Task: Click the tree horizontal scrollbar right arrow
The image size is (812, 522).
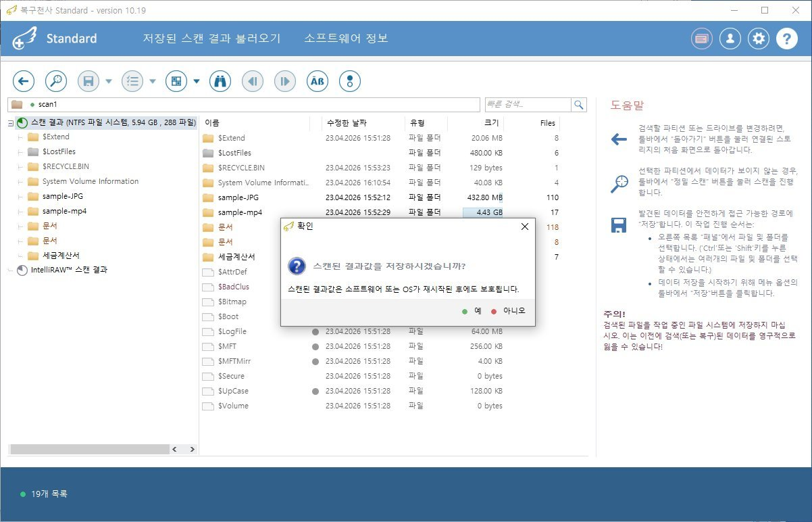Action: pyautogui.click(x=192, y=449)
